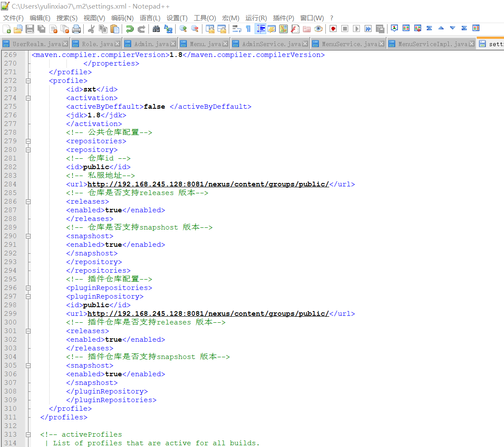This screenshot has width=504, height=447.
Task: Run macro multiple times
Action: (369, 29)
